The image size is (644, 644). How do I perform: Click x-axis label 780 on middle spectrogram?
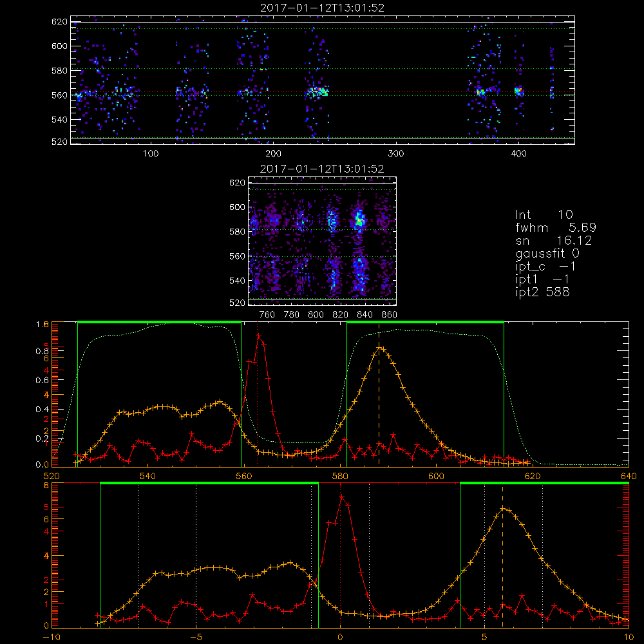(292, 315)
